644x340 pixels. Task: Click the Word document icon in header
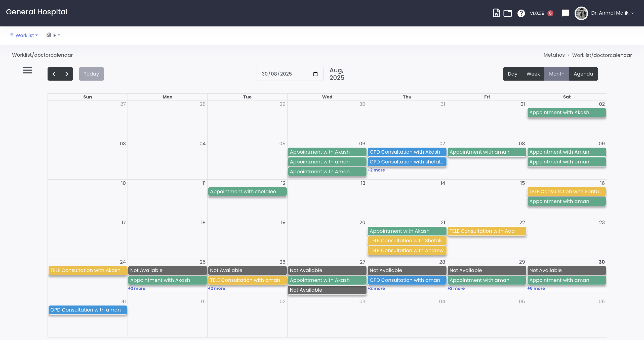point(496,13)
